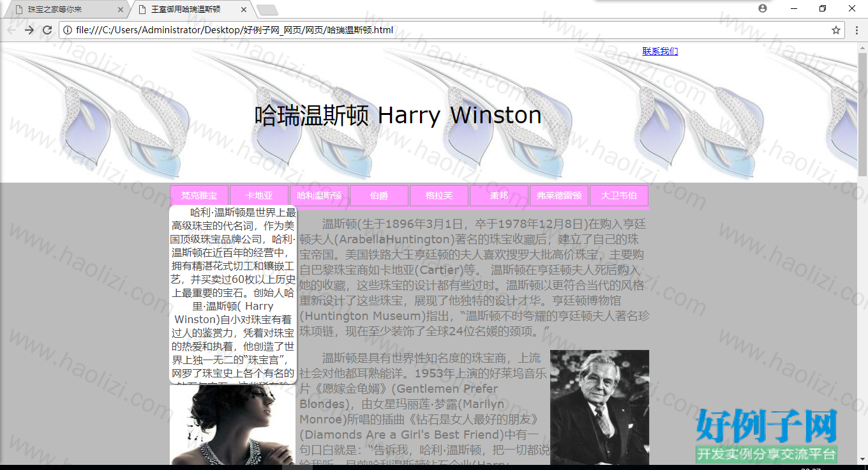Open the Chrome three-dot menu

pos(857,30)
